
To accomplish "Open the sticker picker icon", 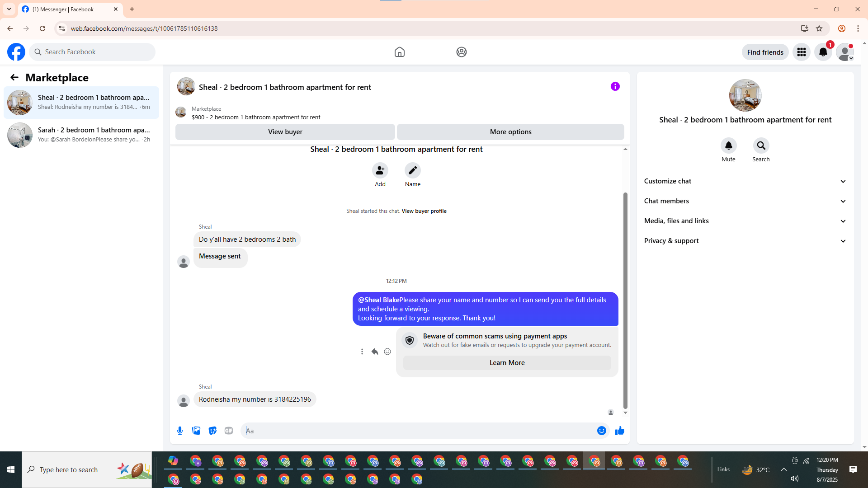I will click(212, 431).
